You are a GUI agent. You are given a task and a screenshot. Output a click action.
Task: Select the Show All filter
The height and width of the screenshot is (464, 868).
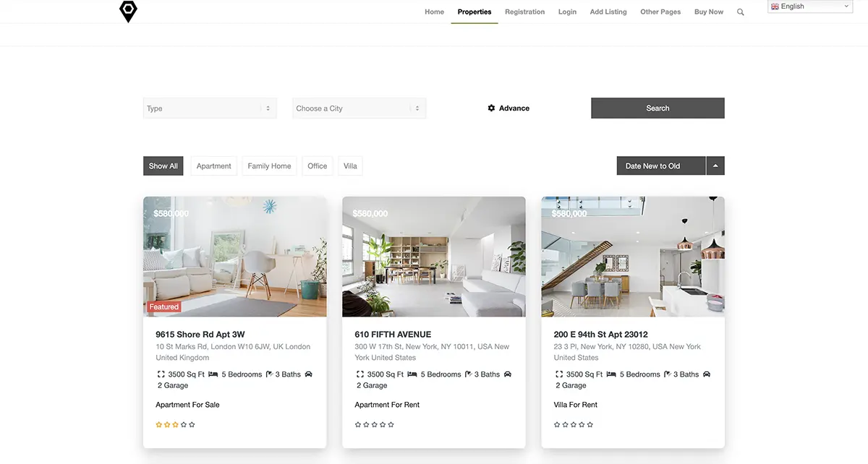click(163, 166)
